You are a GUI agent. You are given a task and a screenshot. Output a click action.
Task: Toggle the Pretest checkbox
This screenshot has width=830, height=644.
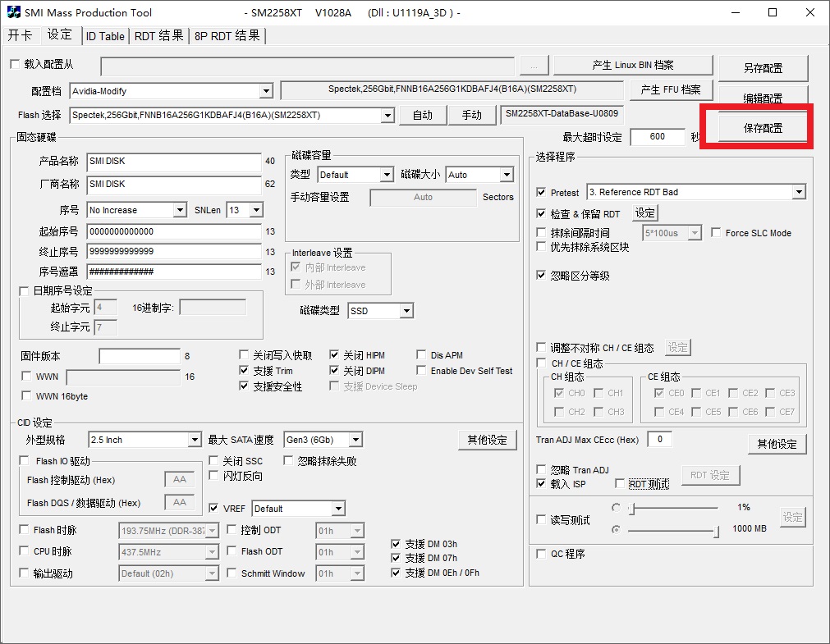point(541,193)
